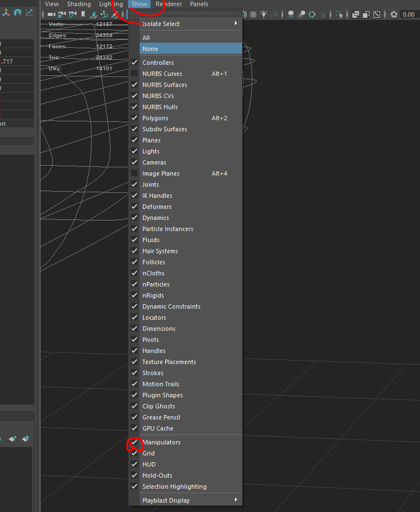Toggle Motion Trails checkbox
Screen dimensions: 420x512
[x=134, y=384]
